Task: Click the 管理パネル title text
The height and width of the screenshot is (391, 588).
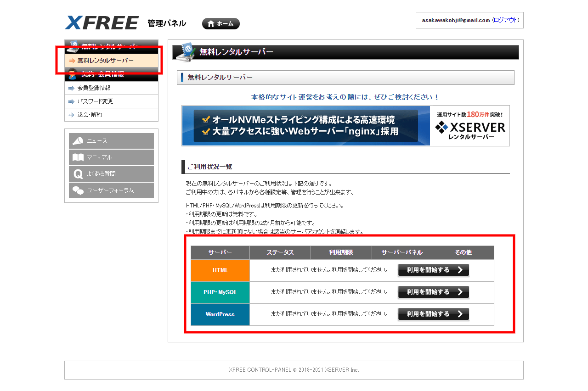Action: point(167,23)
